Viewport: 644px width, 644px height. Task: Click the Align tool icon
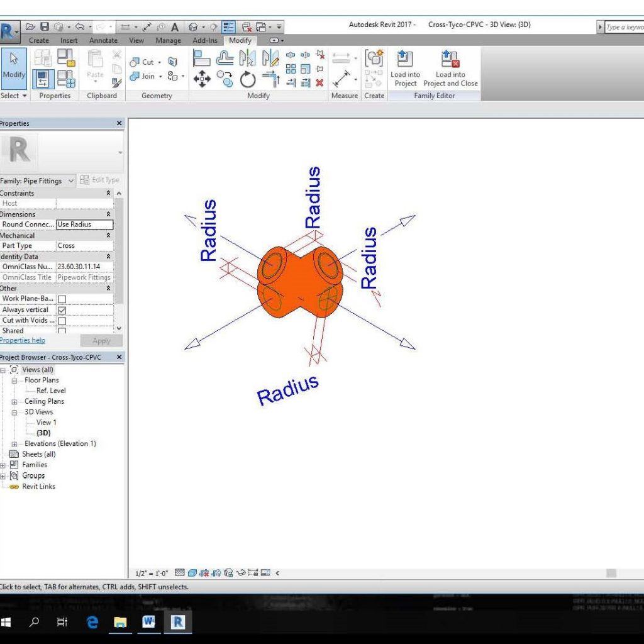point(201,58)
